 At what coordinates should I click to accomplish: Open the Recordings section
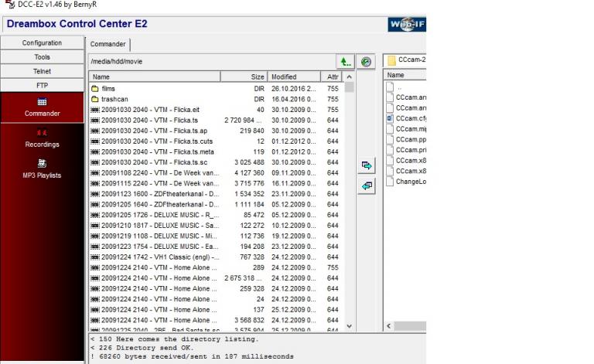click(42, 138)
